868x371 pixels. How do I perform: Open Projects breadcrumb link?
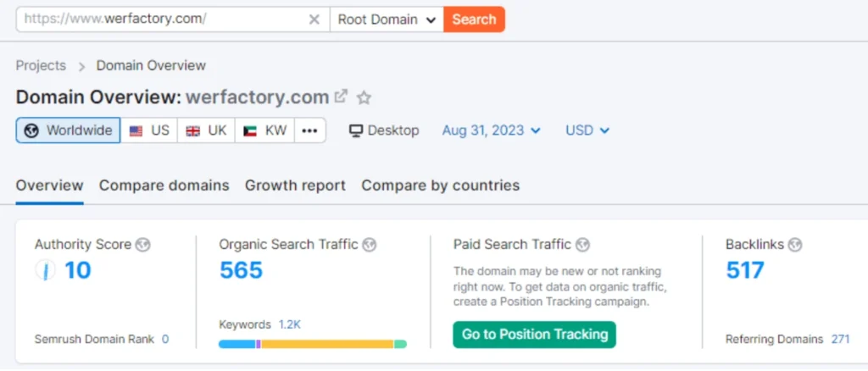tap(41, 65)
